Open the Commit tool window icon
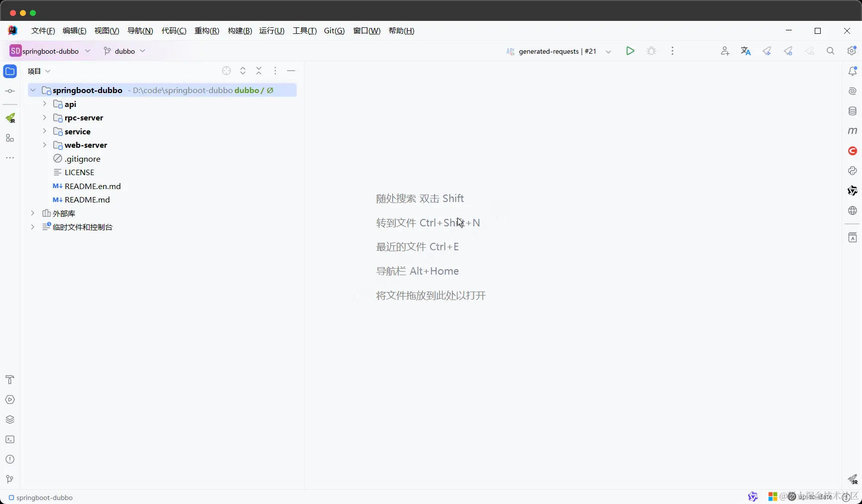862x504 pixels. [x=10, y=91]
